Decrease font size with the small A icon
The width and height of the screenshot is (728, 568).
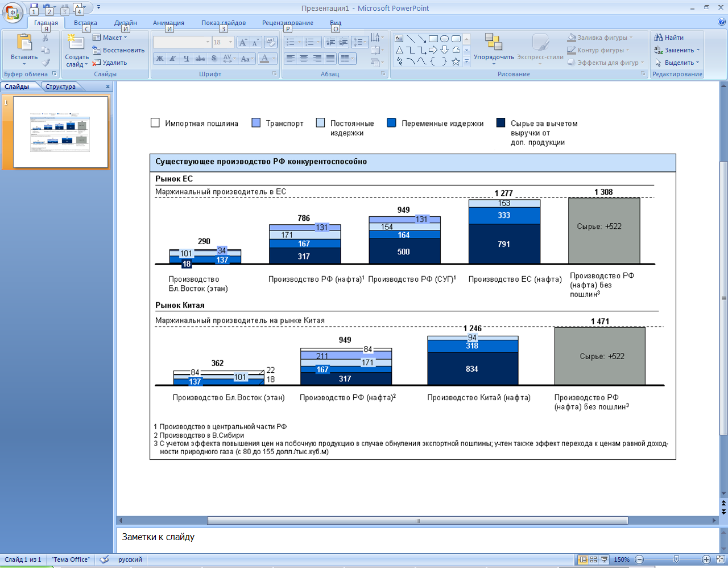[x=255, y=42]
